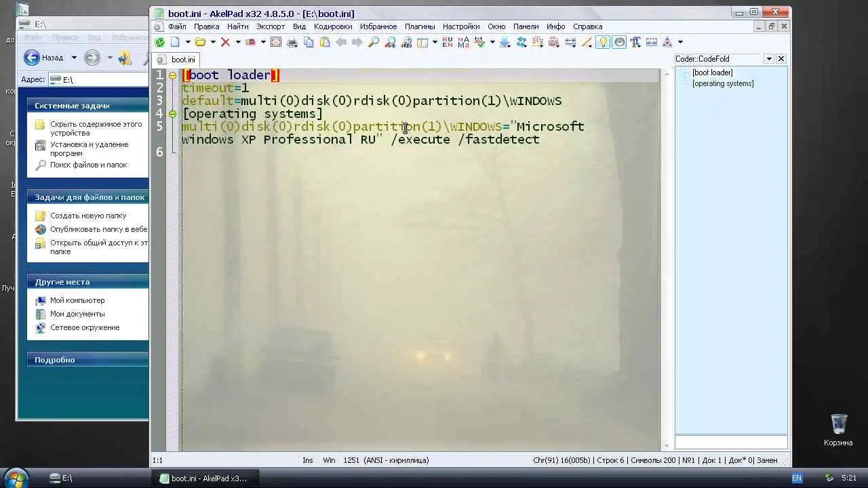Close the Coder::CodeFold panel

(781, 59)
